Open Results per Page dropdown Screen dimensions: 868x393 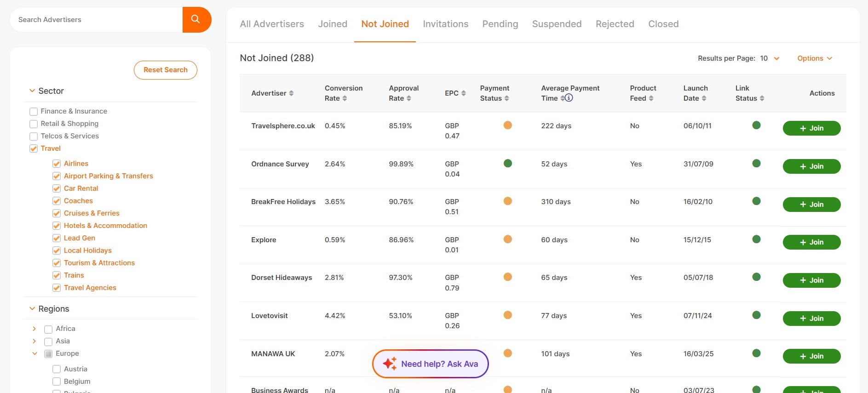tap(770, 58)
